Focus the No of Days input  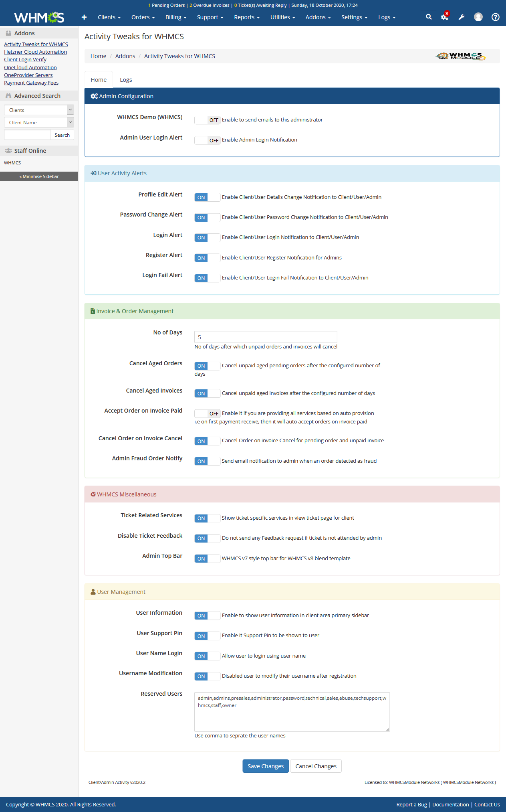(x=266, y=337)
